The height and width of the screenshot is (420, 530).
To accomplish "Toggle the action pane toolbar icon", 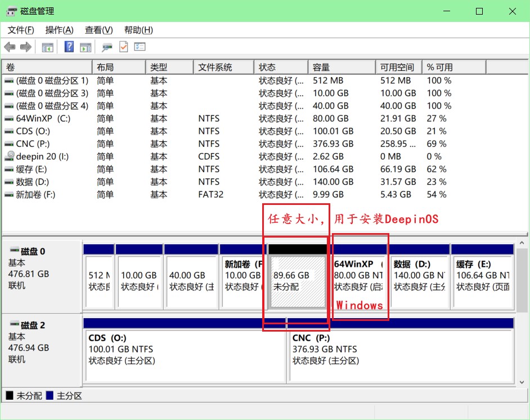I will point(86,47).
